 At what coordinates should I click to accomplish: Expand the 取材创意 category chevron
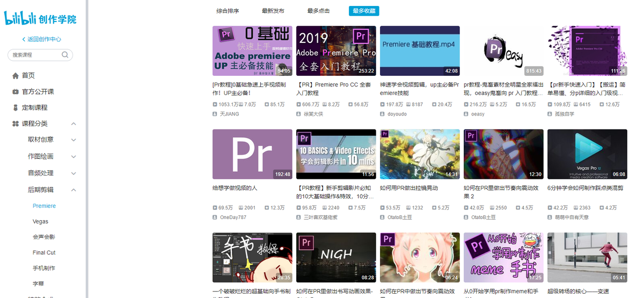point(74,140)
